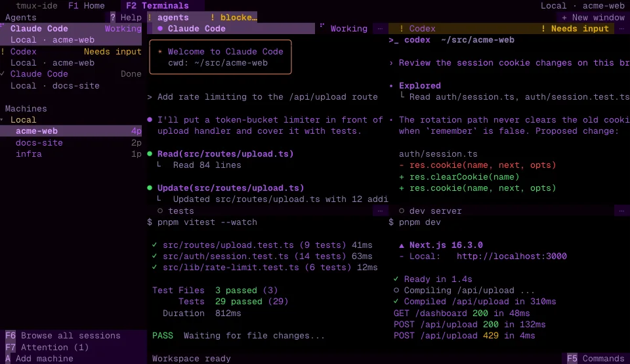
Task: Select the blocked window tab
Action: pyautogui.click(x=234, y=17)
